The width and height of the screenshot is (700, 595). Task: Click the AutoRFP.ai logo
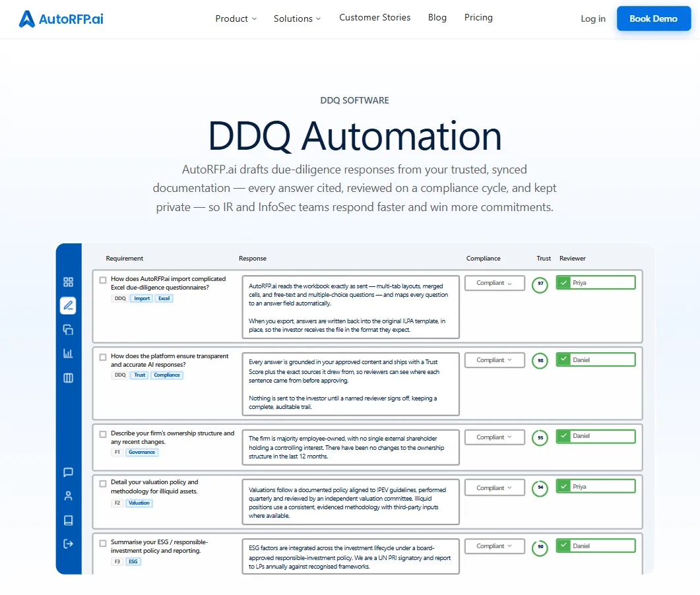click(61, 18)
